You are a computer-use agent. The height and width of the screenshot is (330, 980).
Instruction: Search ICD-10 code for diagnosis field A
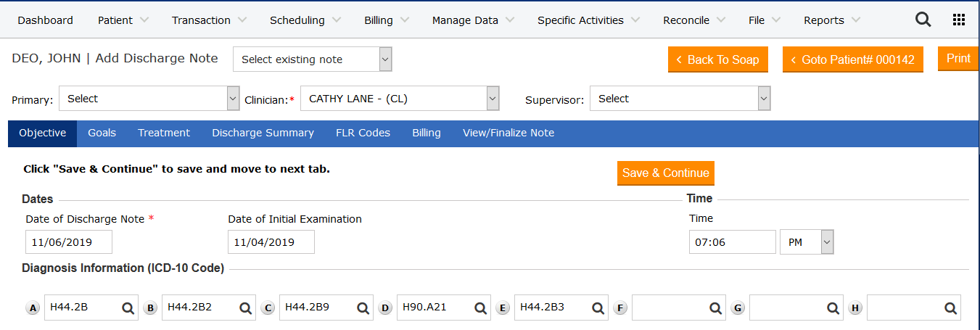tap(128, 308)
